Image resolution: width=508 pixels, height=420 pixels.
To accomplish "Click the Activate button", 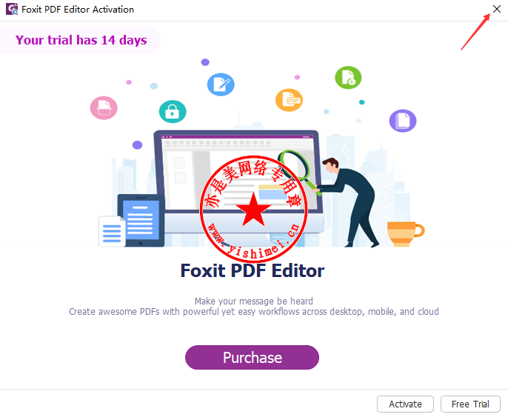I will tap(405, 404).
